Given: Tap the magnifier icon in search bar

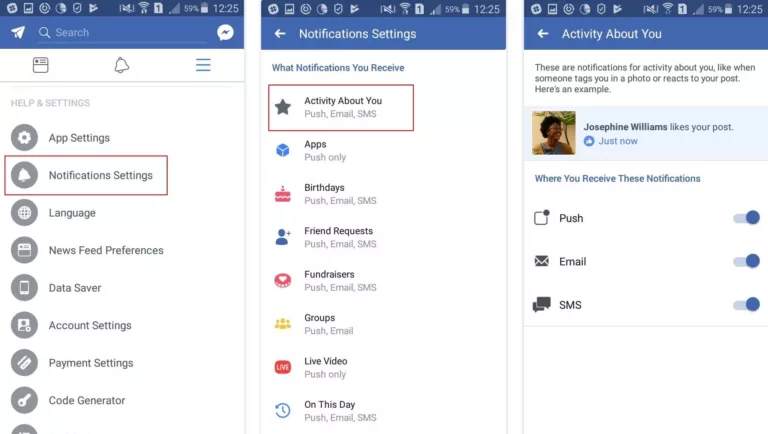Looking at the screenshot, I should [44, 32].
